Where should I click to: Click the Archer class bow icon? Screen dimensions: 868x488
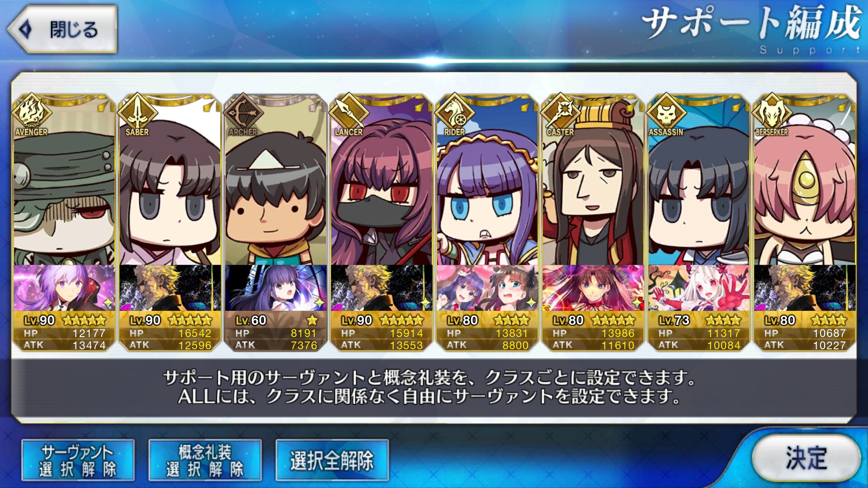[243, 112]
